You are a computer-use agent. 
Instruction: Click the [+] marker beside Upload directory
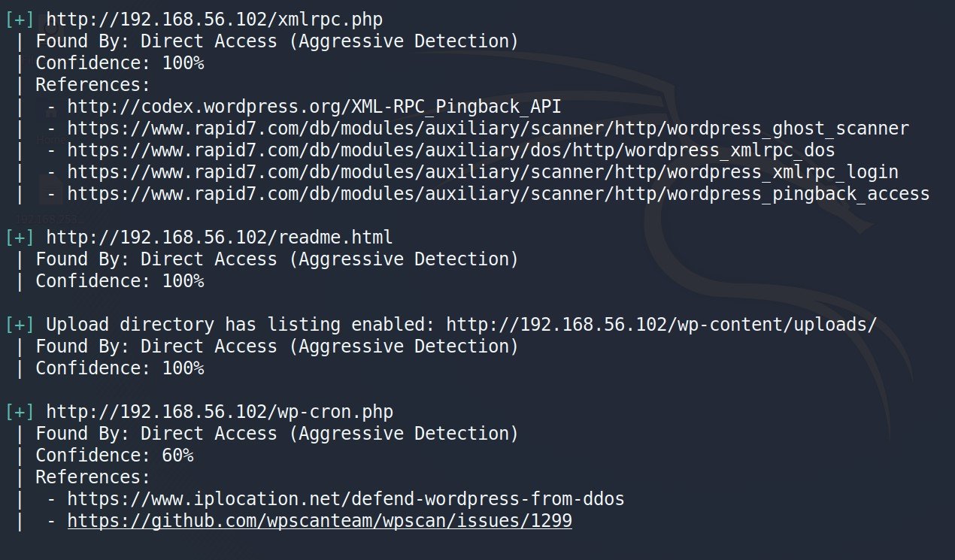click(20, 325)
